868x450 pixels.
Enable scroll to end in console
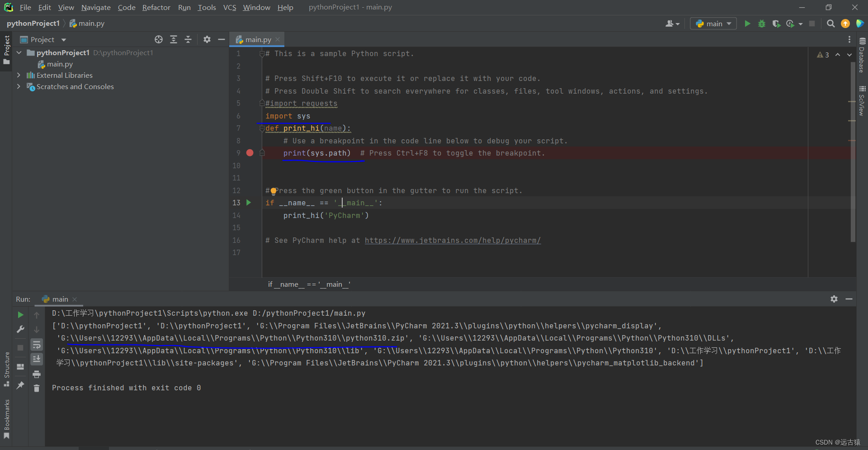37,359
